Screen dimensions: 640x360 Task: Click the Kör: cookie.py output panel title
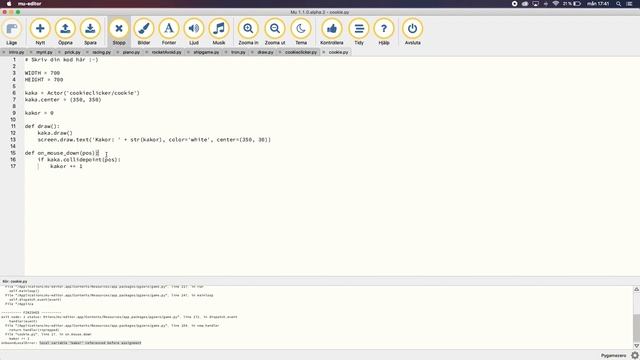(x=15, y=281)
